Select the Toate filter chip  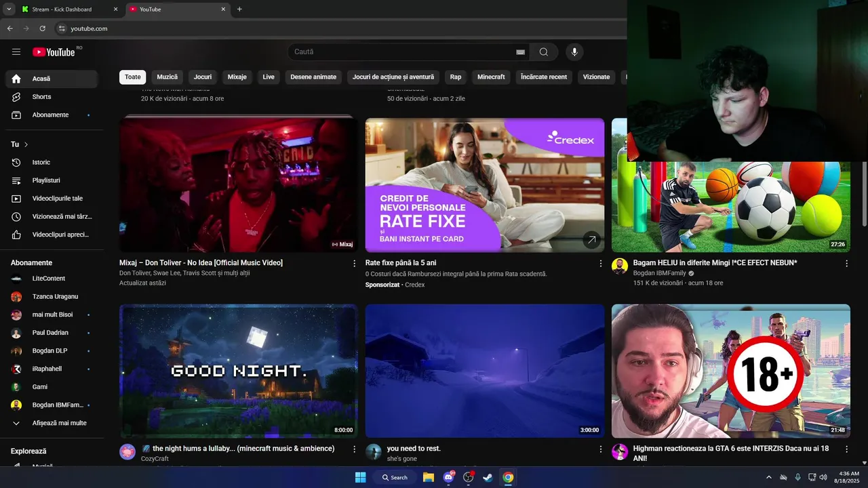coord(133,77)
